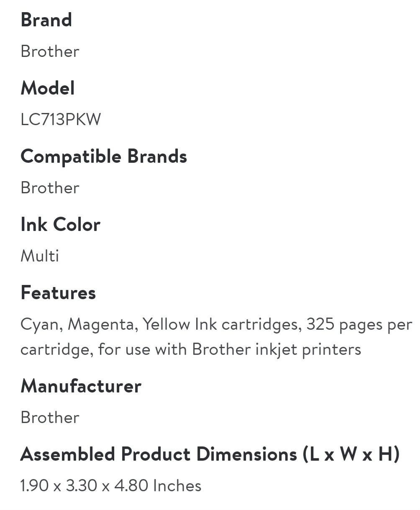Click the Ink Color heading
This screenshot has height=510, width=420.
coord(60,225)
